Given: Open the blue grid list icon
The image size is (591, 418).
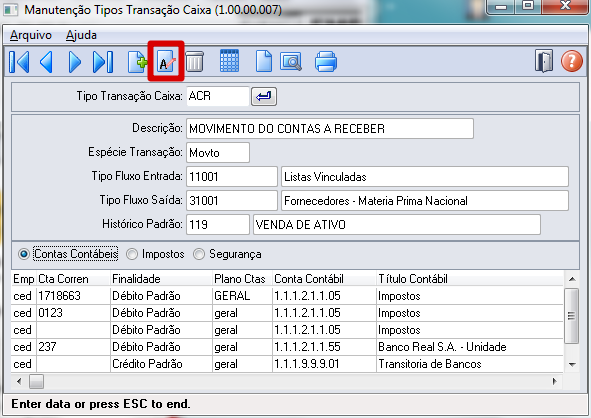Looking at the screenshot, I should tap(229, 61).
